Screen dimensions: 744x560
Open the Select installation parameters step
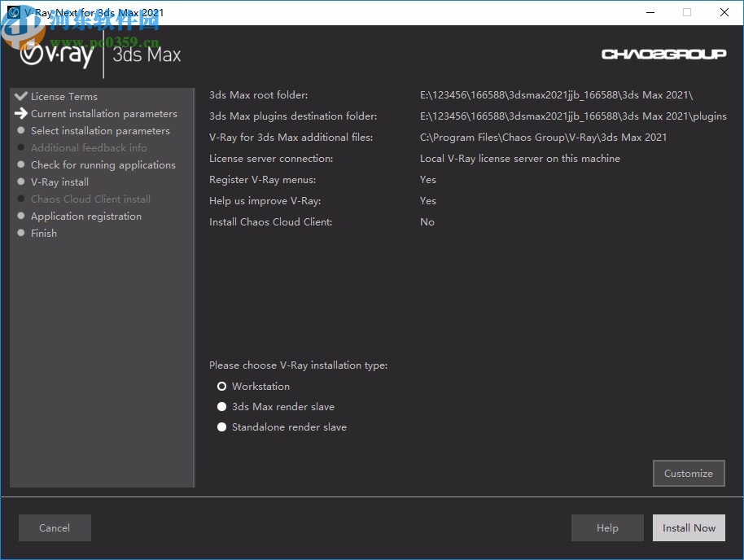pos(100,130)
